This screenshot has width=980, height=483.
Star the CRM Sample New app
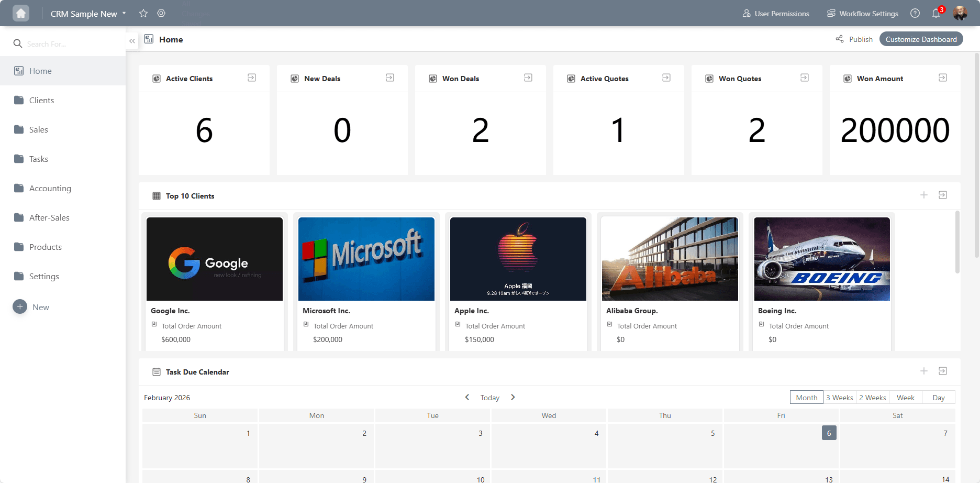tap(143, 14)
